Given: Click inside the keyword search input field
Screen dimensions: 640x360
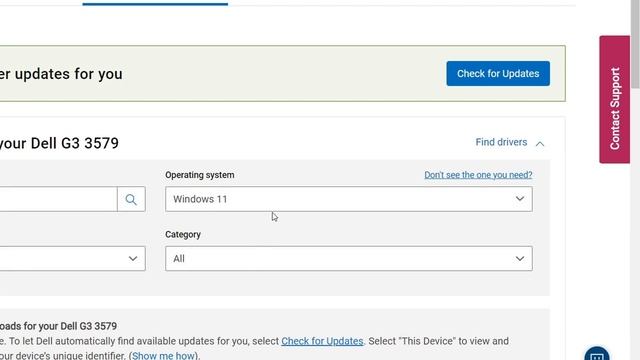Looking at the screenshot, I should pos(58,199).
